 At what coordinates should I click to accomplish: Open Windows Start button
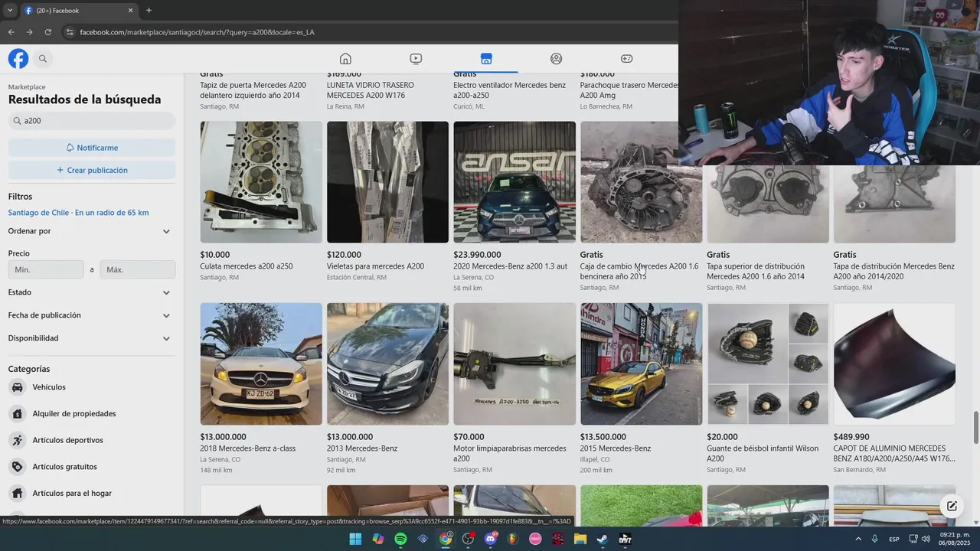pos(355,540)
